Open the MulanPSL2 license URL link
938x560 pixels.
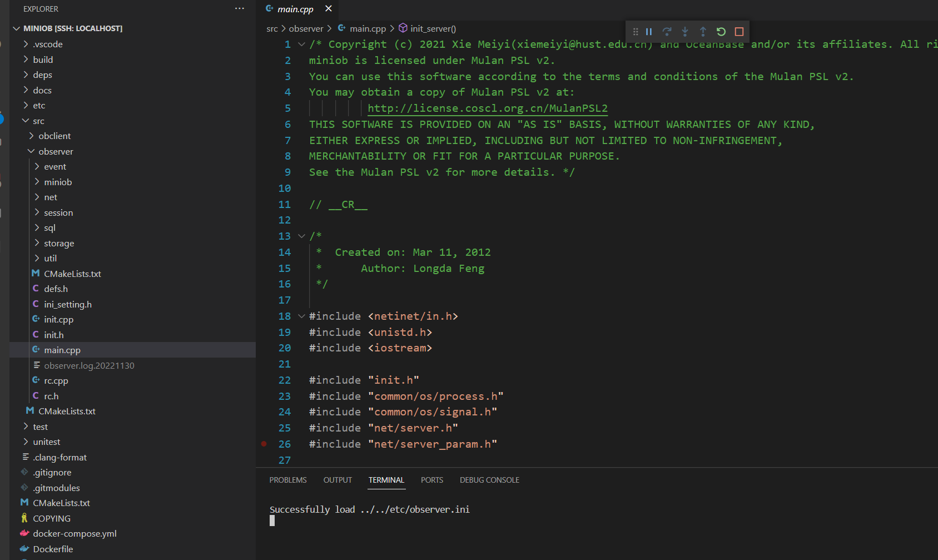488,108
